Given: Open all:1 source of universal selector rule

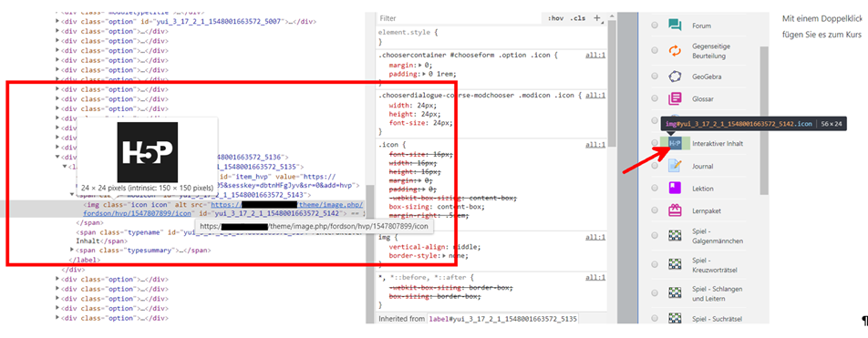Looking at the screenshot, I should (595, 277).
